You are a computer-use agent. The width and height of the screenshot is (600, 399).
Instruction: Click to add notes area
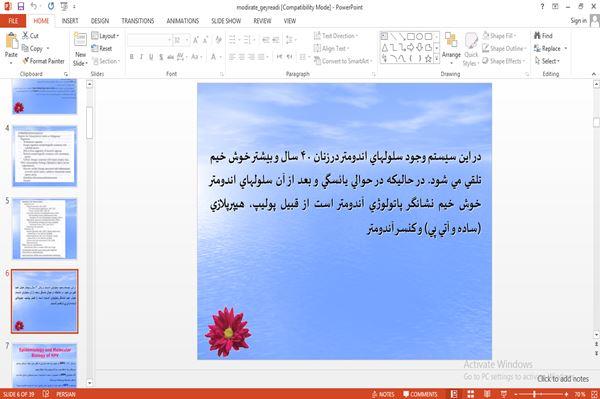click(x=563, y=379)
